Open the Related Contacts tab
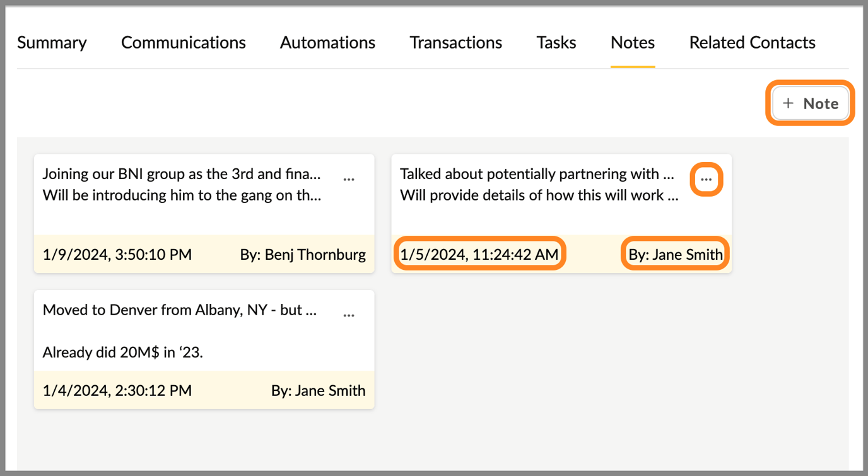Screen dimensions: 868x476 (752, 42)
